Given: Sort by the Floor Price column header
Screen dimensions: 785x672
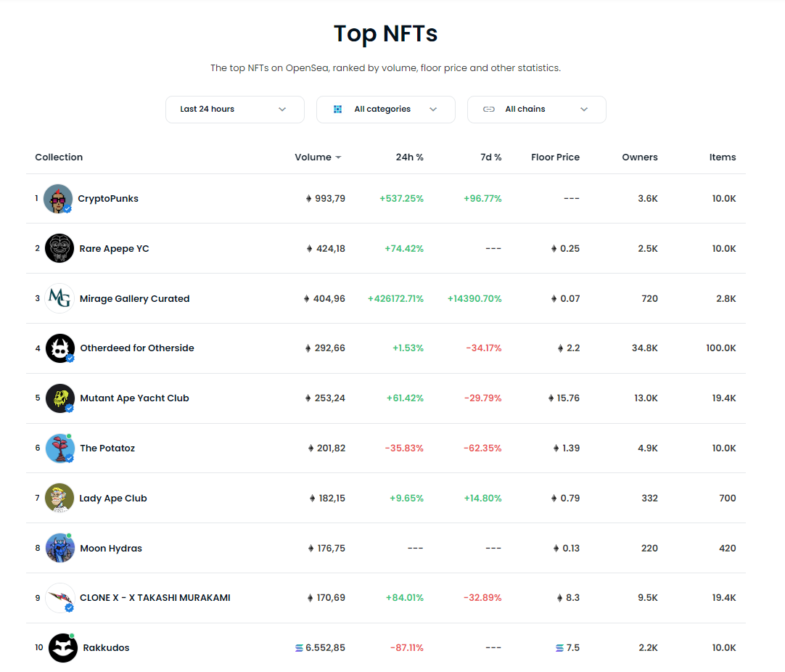Looking at the screenshot, I should (555, 157).
